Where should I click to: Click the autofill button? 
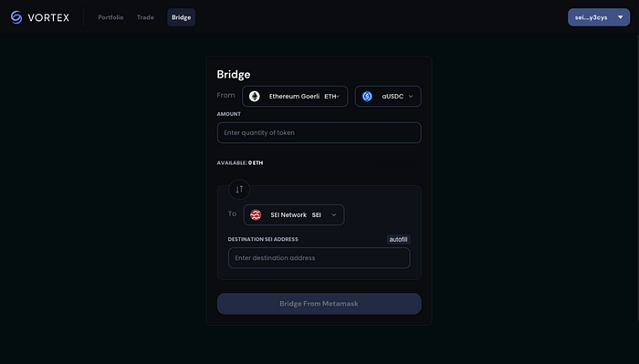[x=398, y=239]
